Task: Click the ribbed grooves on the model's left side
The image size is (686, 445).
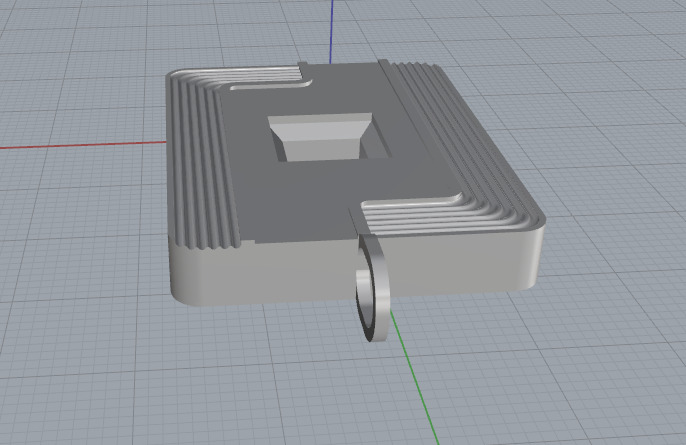Action: point(205,166)
